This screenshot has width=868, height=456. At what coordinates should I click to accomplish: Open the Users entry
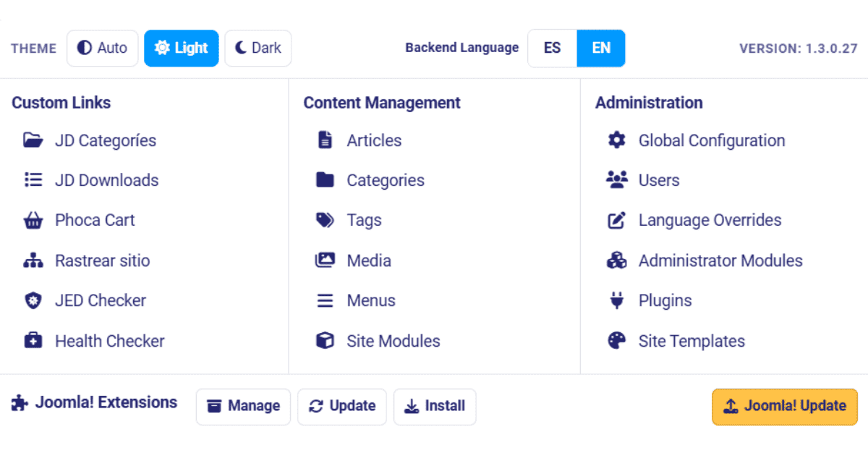659,180
